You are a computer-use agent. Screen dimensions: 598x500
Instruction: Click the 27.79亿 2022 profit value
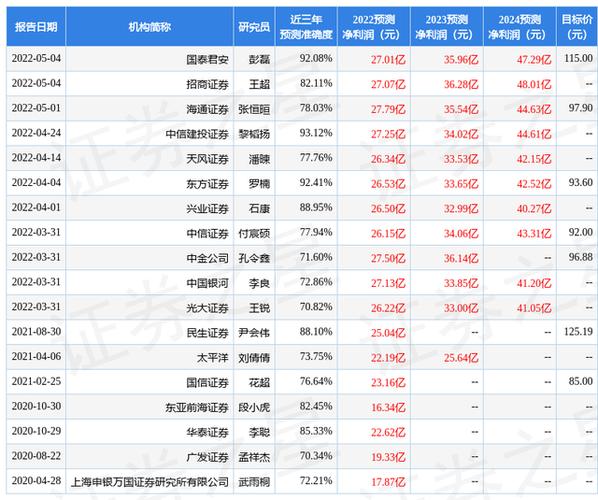(388, 109)
